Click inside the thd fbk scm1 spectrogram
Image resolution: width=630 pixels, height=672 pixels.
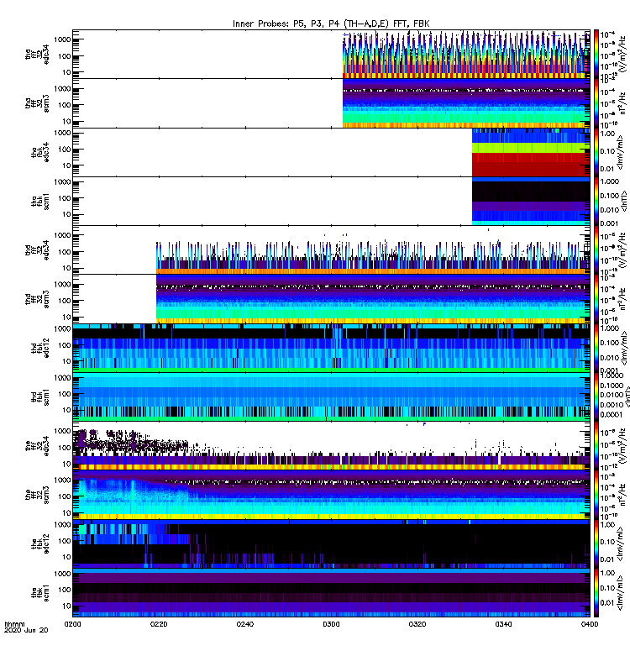[331, 396]
